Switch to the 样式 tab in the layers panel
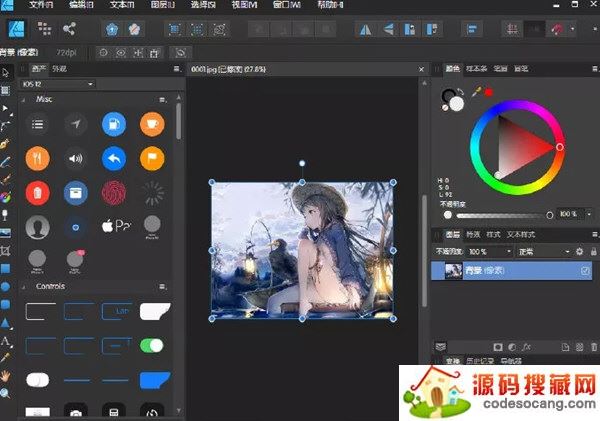Screen dimensions: 600x421 click(x=493, y=233)
